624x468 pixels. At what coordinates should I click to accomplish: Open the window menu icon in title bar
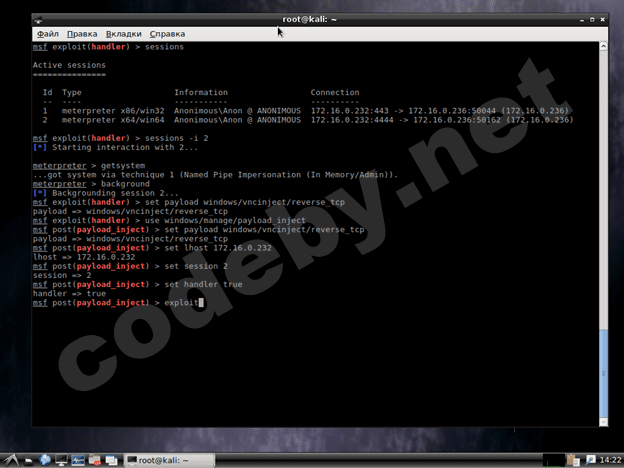pos(38,19)
